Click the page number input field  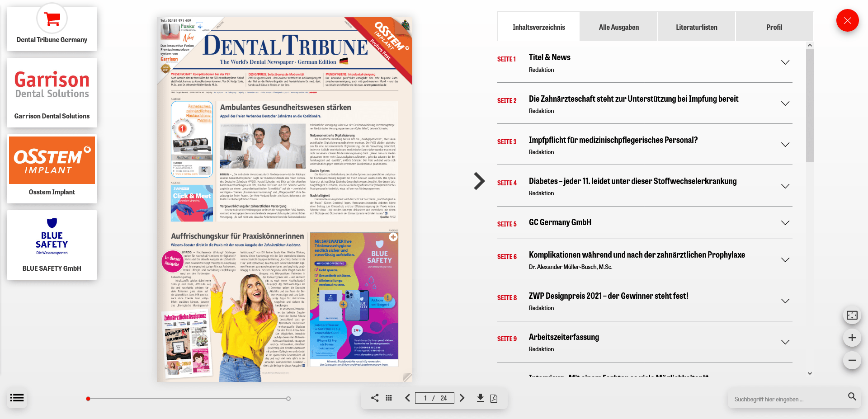point(434,398)
